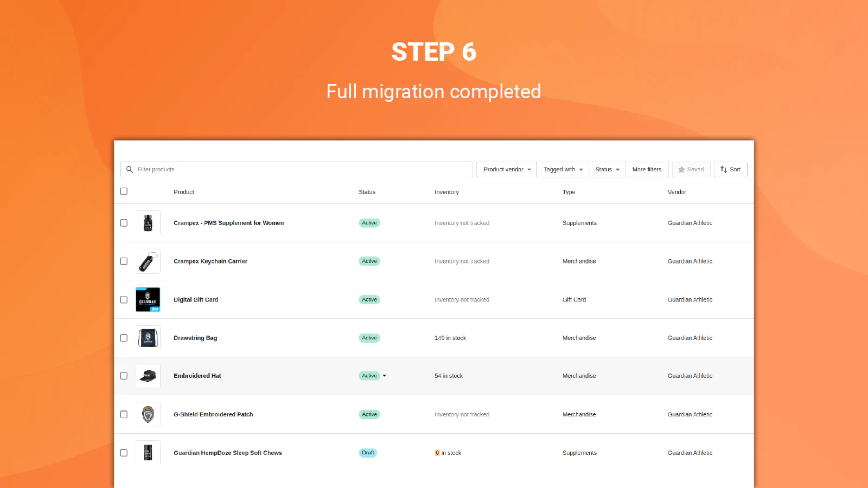Open Digital Gift Card product
868x488 pixels.
coord(196,300)
